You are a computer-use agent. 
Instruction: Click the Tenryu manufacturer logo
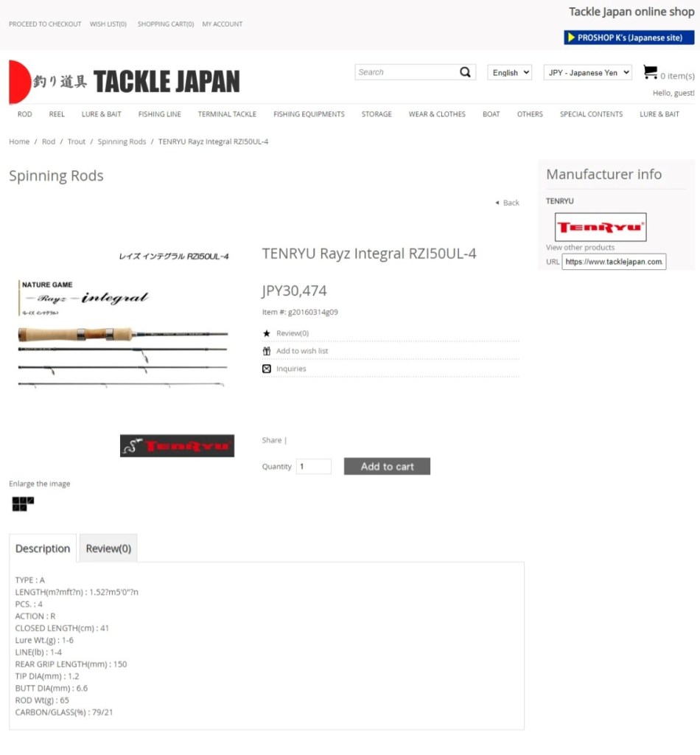(x=600, y=227)
